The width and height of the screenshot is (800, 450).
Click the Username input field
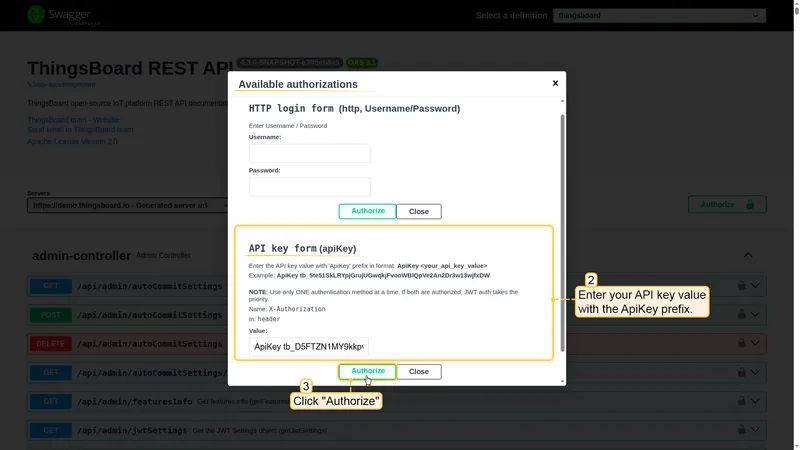pyautogui.click(x=310, y=153)
